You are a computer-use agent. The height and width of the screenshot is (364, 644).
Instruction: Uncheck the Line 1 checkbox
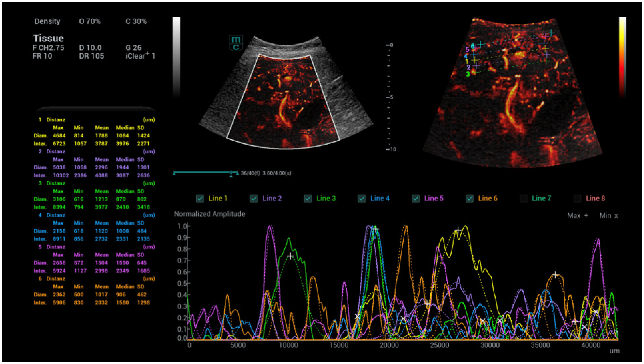click(200, 199)
